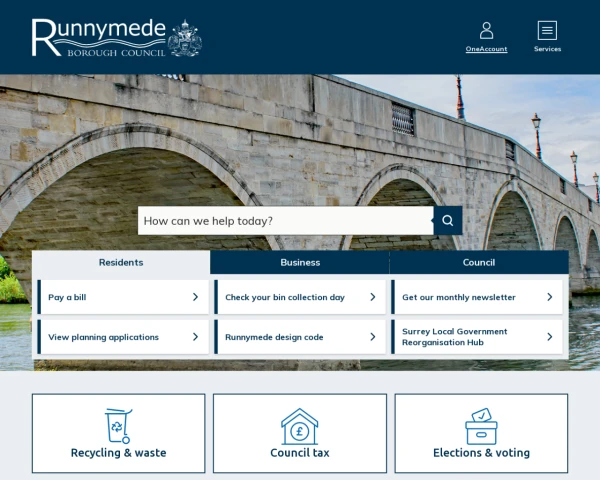600x480 pixels.
Task: Focus the How can we help today search field
Action: pos(286,220)
